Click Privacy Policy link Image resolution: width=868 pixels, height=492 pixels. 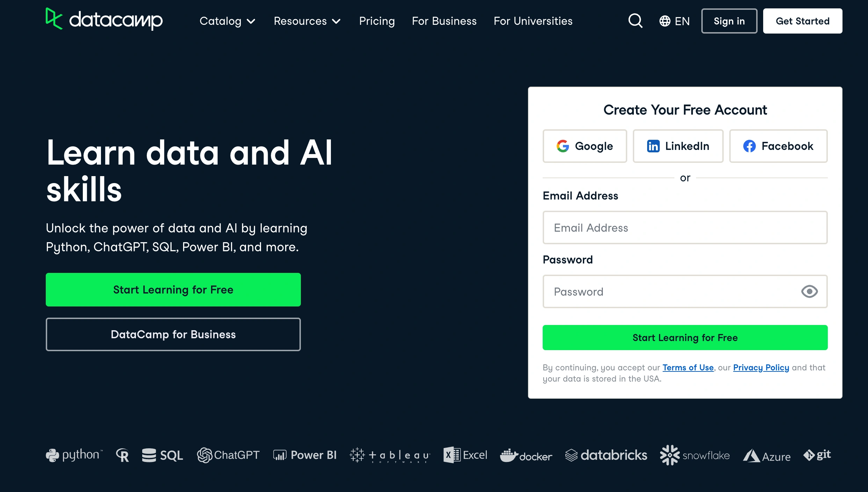[761, 367]
